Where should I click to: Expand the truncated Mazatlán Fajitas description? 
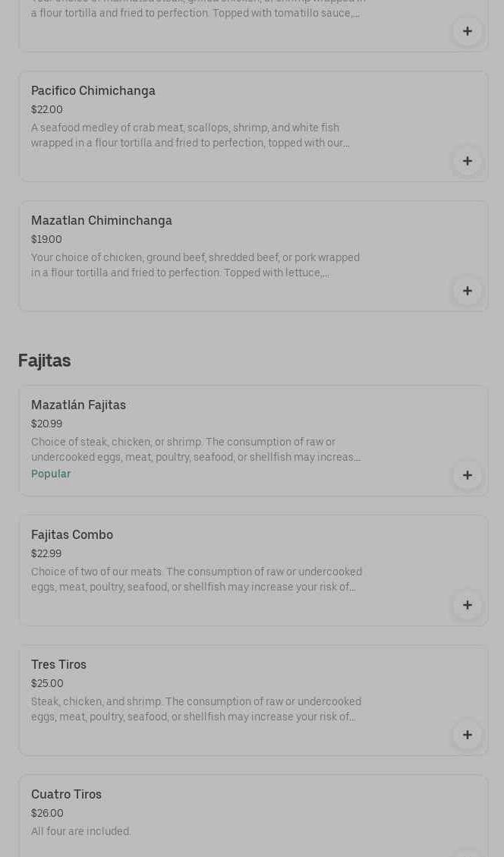coord(195,450)
